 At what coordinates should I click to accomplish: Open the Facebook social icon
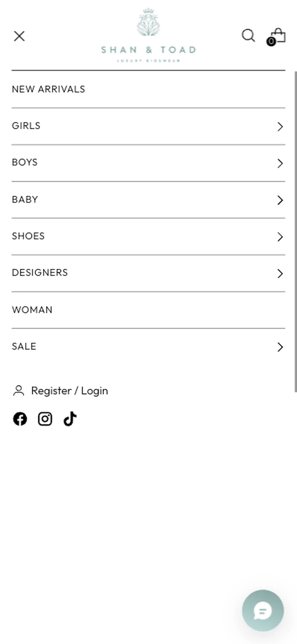(x=20, y=419)
